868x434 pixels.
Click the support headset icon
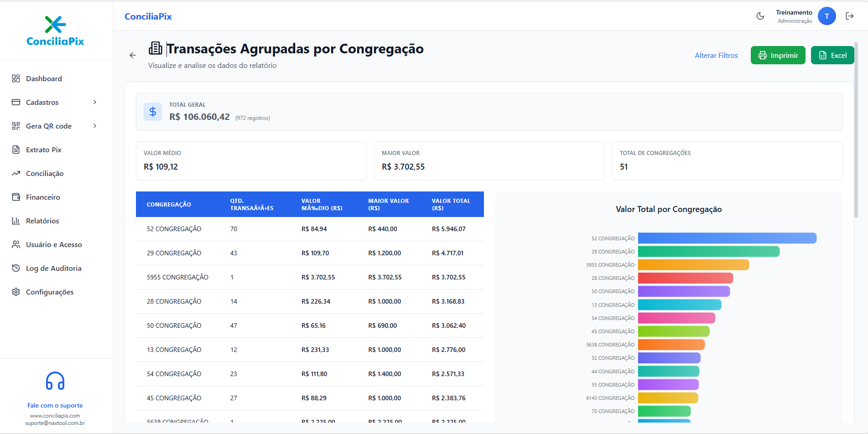tap(55, 380)
